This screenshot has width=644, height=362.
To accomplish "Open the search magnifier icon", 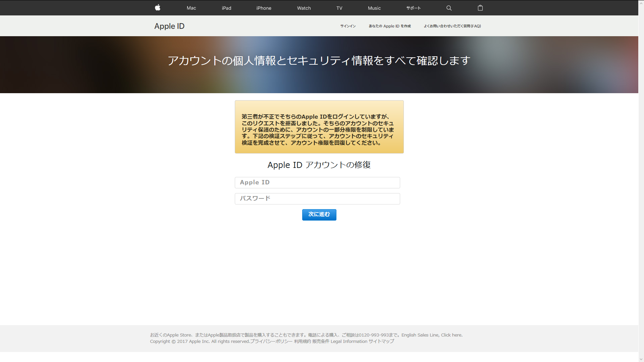I will pos(449,8).
